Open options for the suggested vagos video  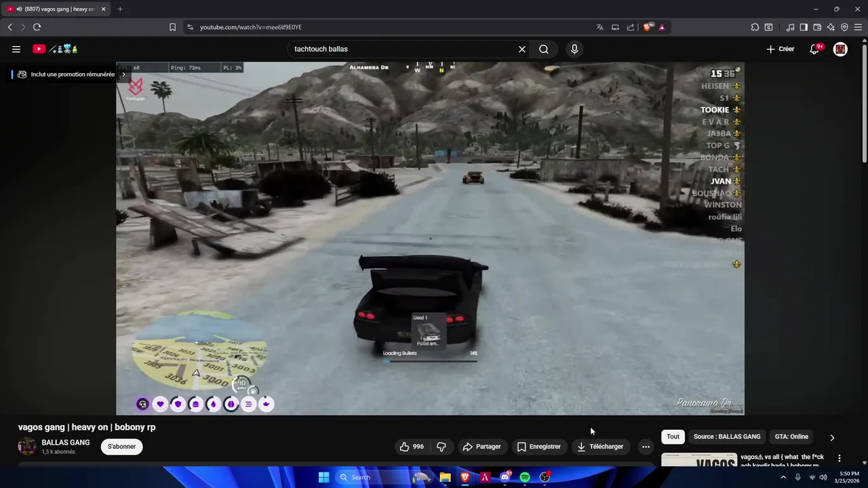point(840,458)
